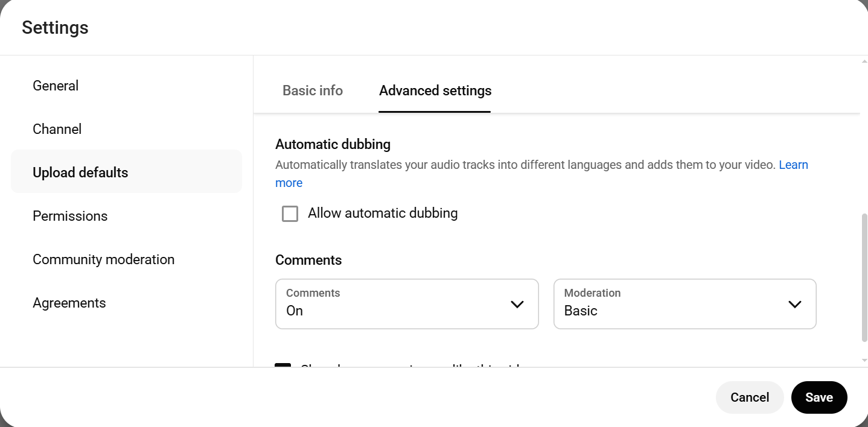View the Agreements section
The image size is (868, 427).
pos(69,302)
